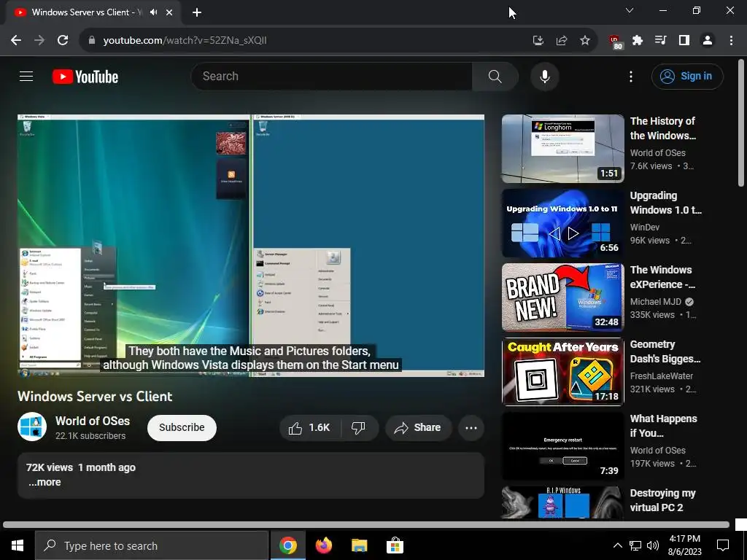
Task: Click inside the video player
Action: 251,245
